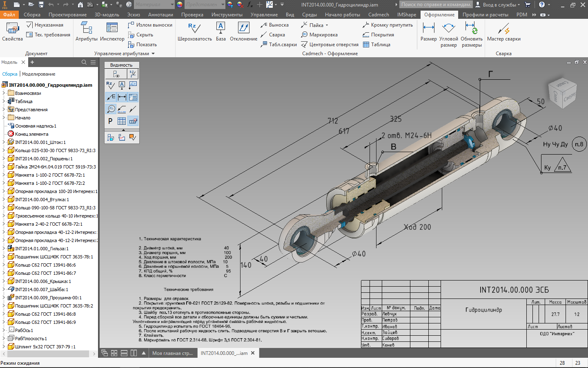This screenshot has width=588, height=368.
Task: Toggle roughness visibility in Видимость panel
Action: (110, 85)
